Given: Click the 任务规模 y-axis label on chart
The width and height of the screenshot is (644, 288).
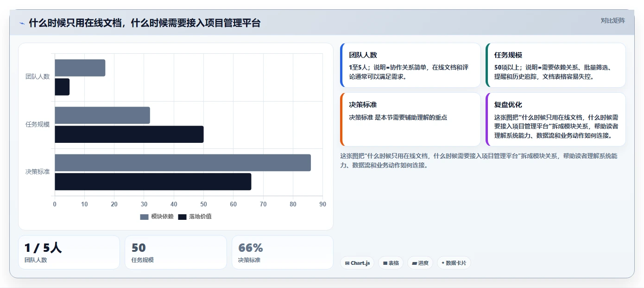Looking at the screenshot, I should [38, 124].
